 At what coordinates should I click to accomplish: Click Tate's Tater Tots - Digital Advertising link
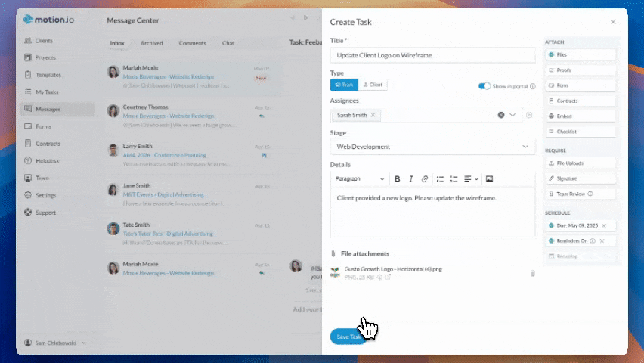point(168,234)
